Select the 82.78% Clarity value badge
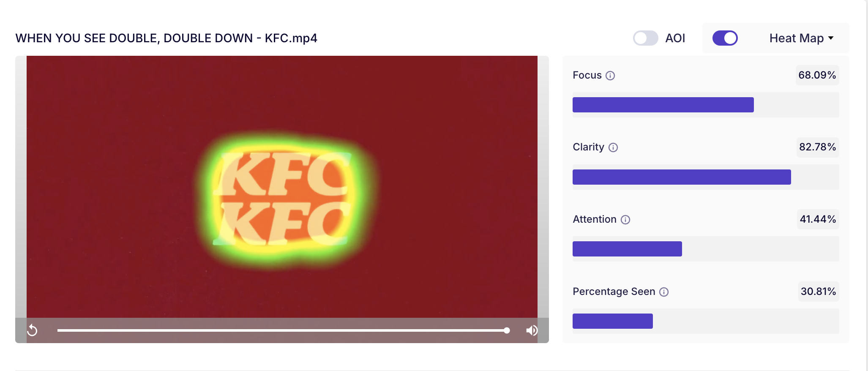Screen dimensions: 868x371 (818, 147)
